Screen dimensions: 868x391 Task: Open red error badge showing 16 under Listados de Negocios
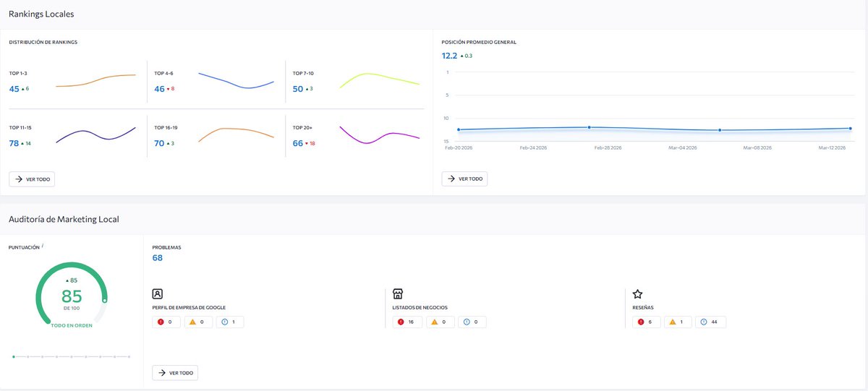[x=407, y=322]
